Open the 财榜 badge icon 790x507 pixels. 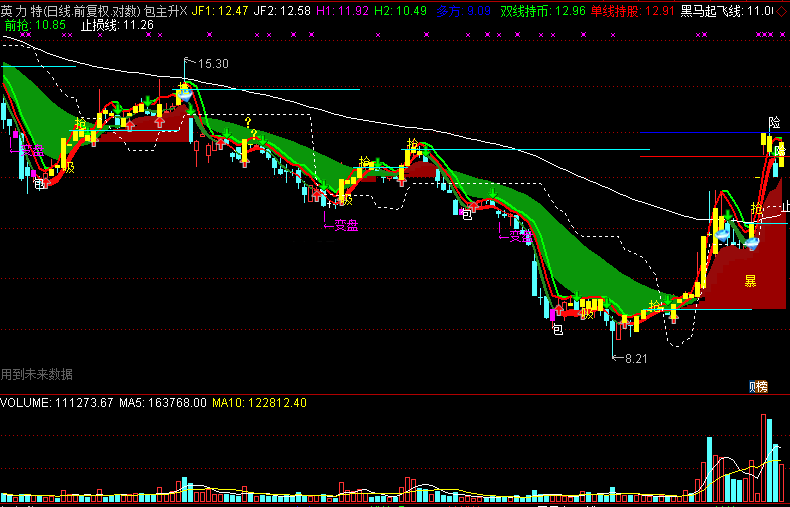(x=758, y=387)
